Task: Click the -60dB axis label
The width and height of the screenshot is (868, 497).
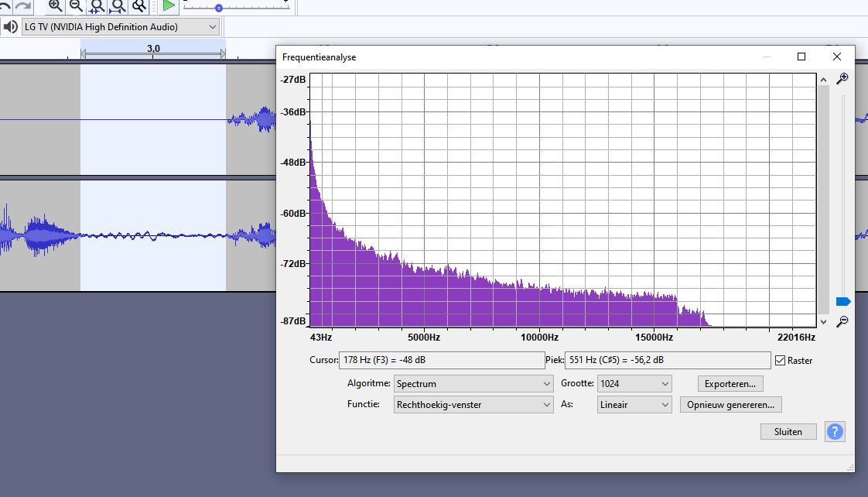Action: pyautogui.click(x=293, y=214)
